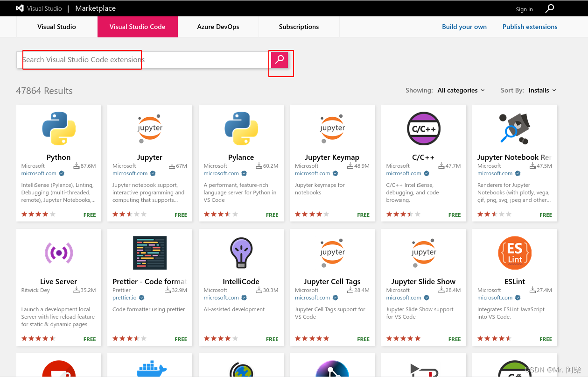Open the header search magnifier icon
Viewport: 588px width, 378px height.
pyautogui.click(x=550, y=8)
